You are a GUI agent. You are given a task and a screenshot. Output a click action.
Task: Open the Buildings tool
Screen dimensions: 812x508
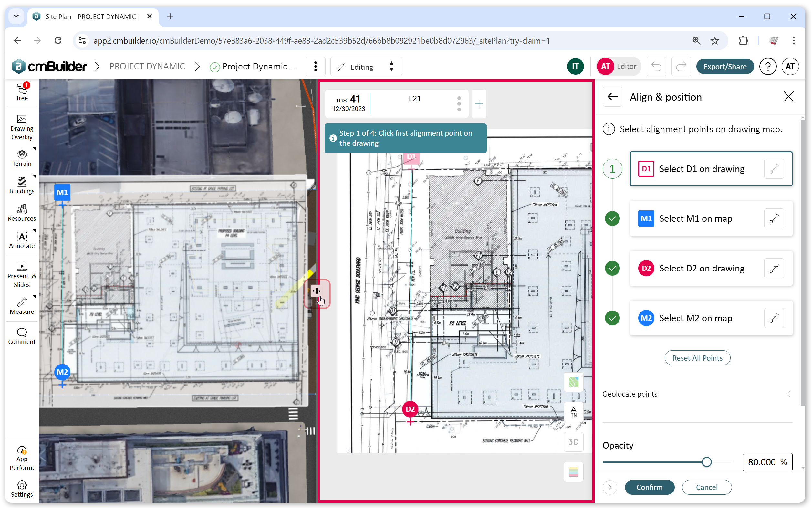22,186
